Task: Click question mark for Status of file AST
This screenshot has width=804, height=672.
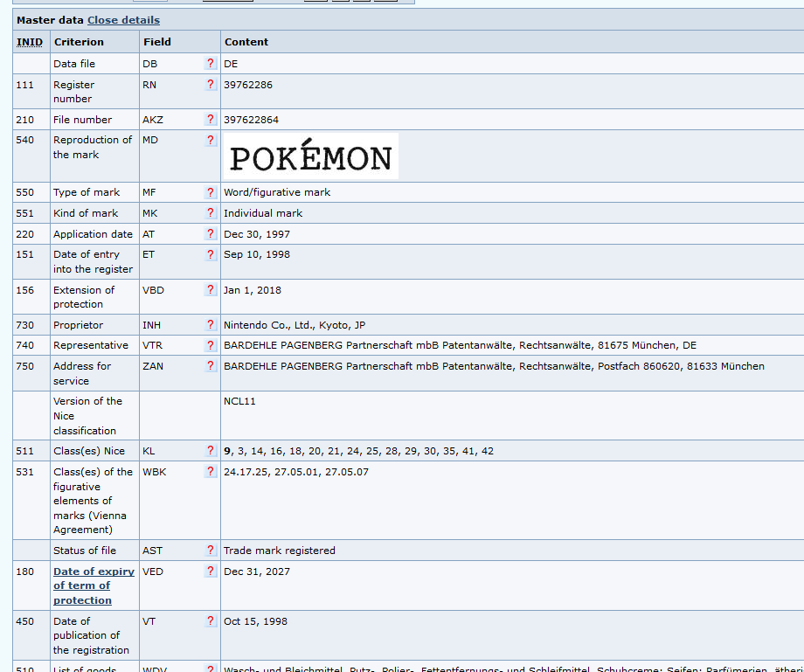Action: tap(211, 550)
